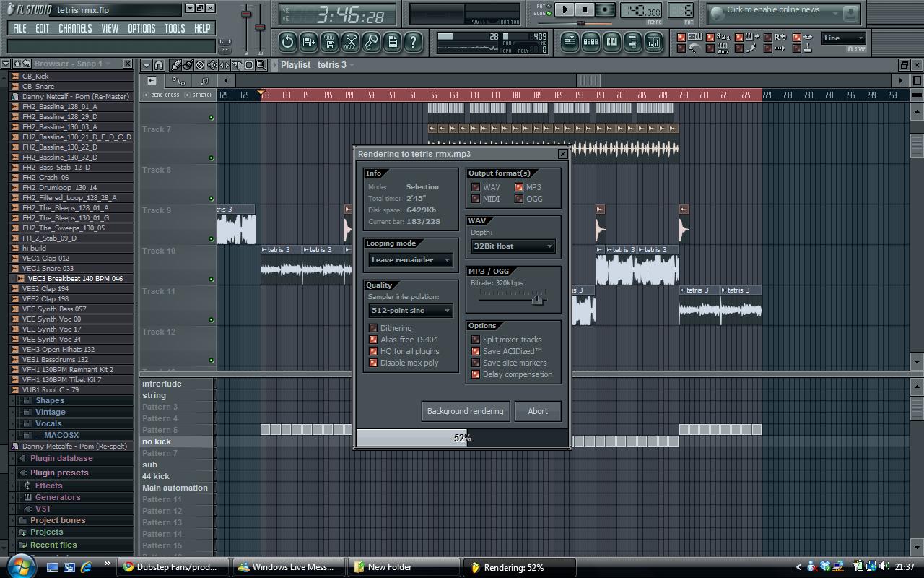The height and width of the screenshot is (578, 924).
Task: Click the scissors audio editor icon
Action: (x=350, y=42)
